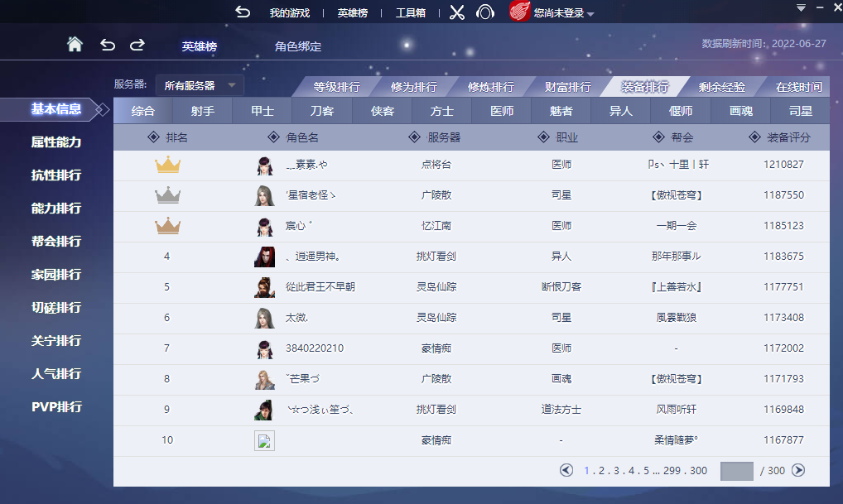843x504 pixels.
Task: Switch to the 等级排行 tab
Action: click(x=336, y=87)
